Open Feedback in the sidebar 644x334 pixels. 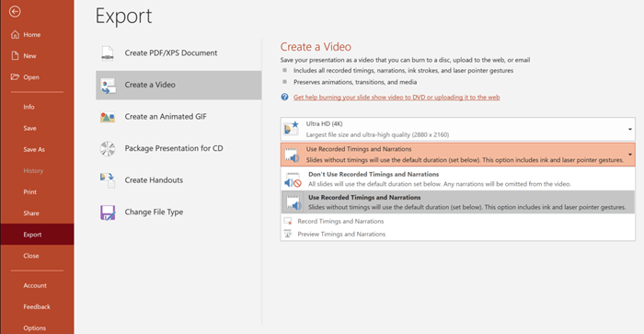point(37,307)
